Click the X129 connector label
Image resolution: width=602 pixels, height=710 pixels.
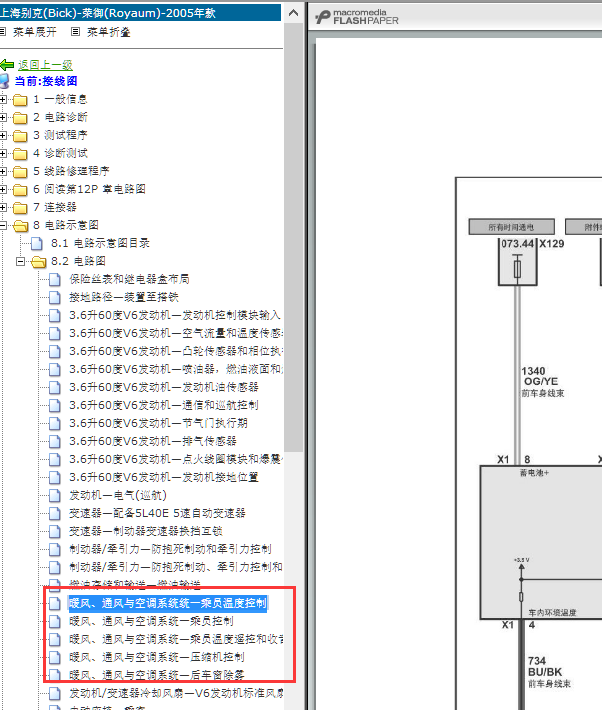click(x=552, y=244)
